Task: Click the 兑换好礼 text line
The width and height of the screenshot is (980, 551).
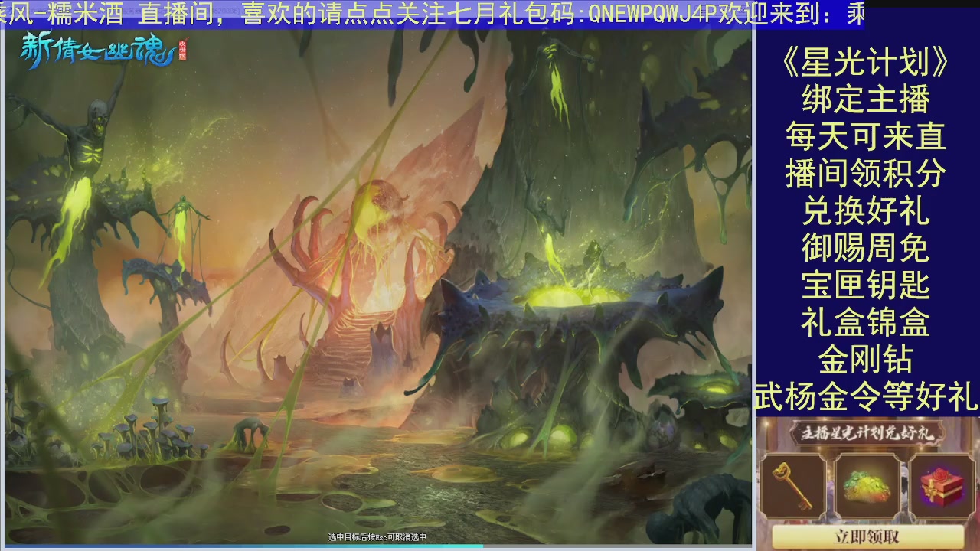Action: (x=866, y=210)
